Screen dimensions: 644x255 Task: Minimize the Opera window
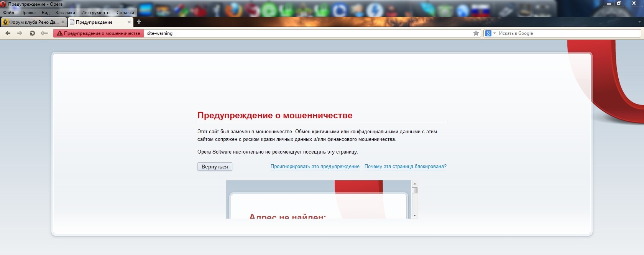[x=609, y=3]
